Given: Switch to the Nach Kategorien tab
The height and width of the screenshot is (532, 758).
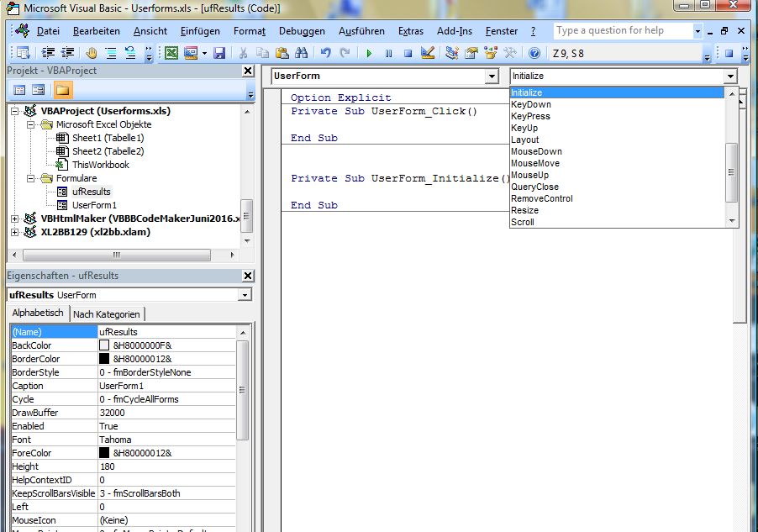Looking at the screenshot, I should click(107, 314).
